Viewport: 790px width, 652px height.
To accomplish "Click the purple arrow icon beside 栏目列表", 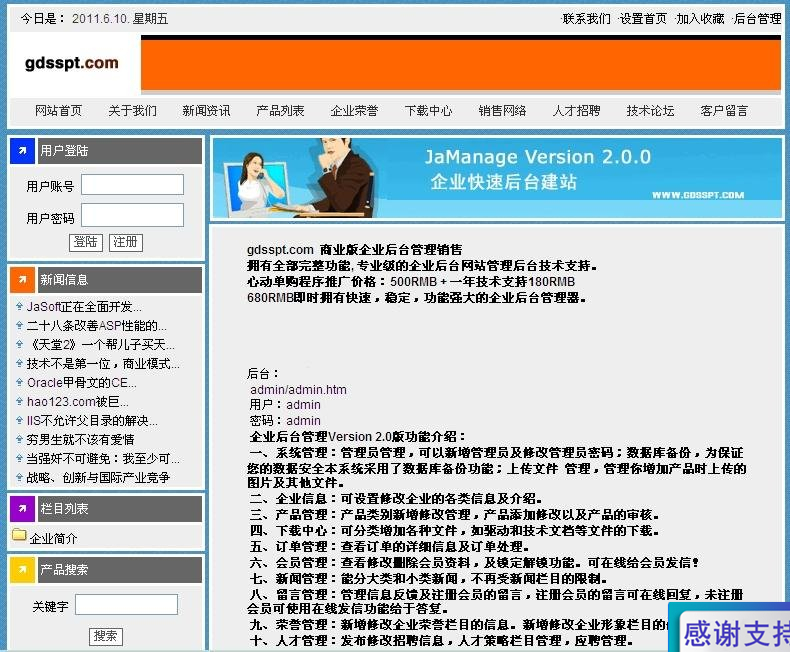I will click(x=22, y=508).
